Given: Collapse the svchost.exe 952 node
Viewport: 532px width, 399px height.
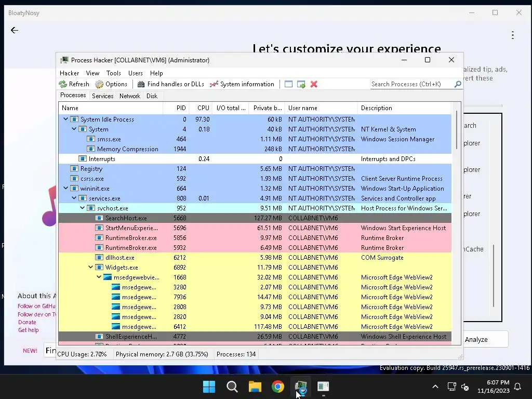Looking at the screenshot, I should tap(83, 208).
